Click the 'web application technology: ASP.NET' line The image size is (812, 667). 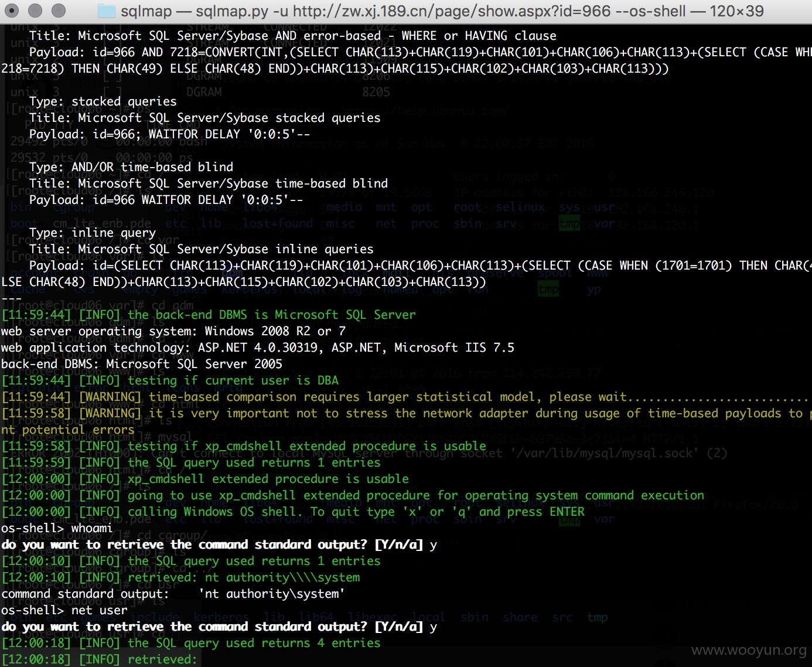click(258, 348)
